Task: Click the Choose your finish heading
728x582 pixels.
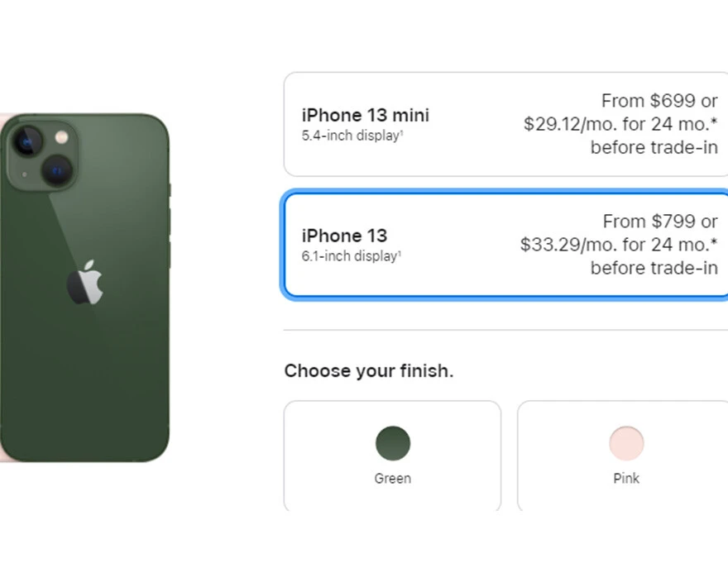Action: coord(369,370)
